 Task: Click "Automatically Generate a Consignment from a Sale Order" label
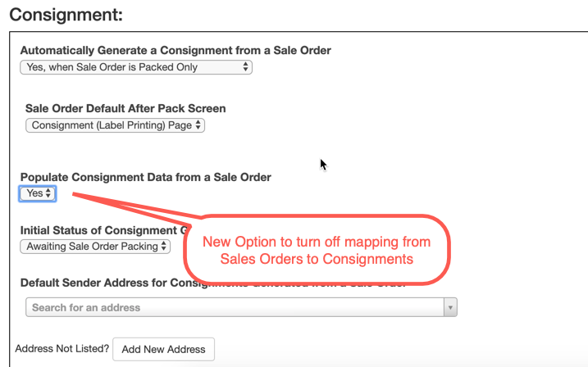[x=175, y=51]
